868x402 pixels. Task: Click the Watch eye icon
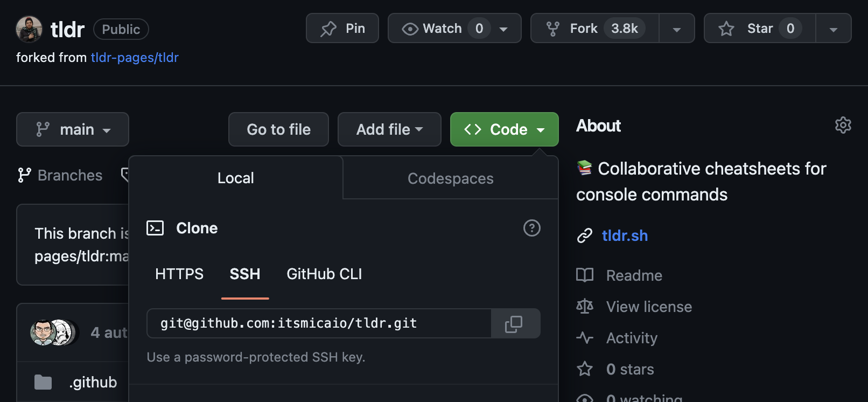pos(410,29)
